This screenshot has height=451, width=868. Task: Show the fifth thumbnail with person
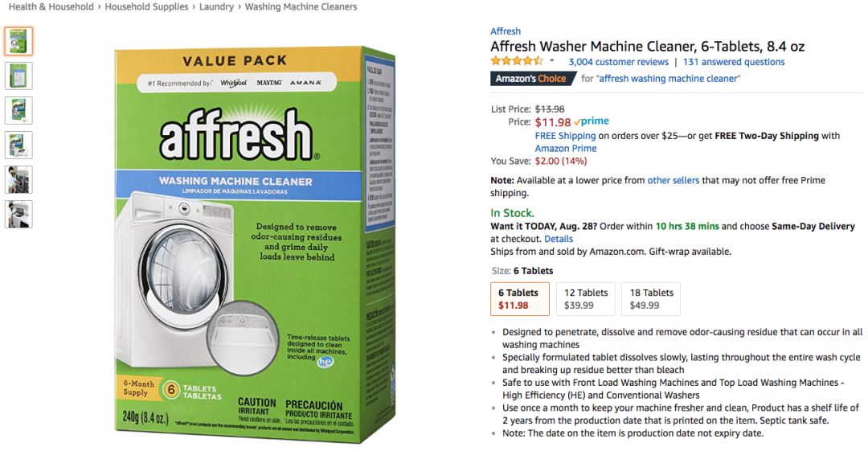(18, 179)
